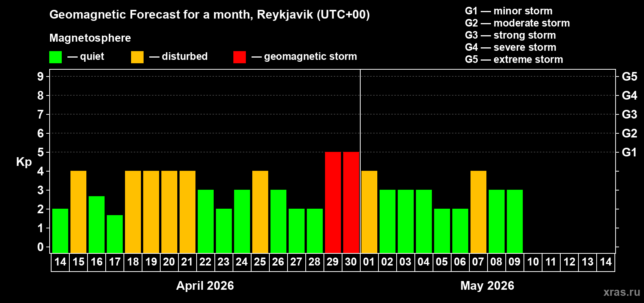Click the 'Kp' axis label
The width and height of the screenshot is (644, 303).
pyautogui.click(x=24, y=162)
